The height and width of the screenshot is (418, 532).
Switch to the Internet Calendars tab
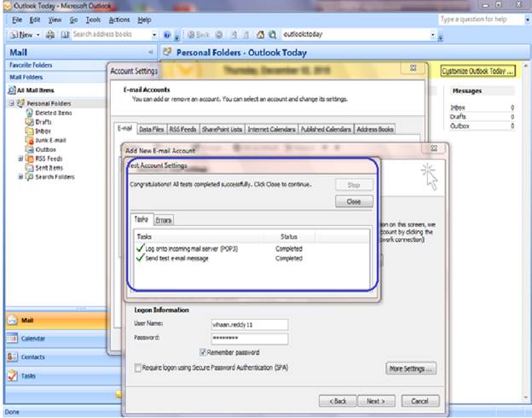point(271,130)
